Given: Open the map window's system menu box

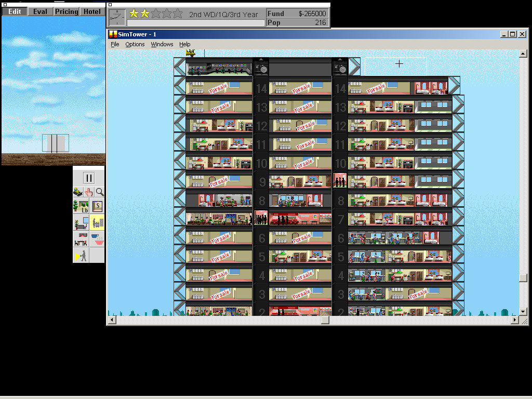Looking at the screenshot, I should [x=5, y=5].
